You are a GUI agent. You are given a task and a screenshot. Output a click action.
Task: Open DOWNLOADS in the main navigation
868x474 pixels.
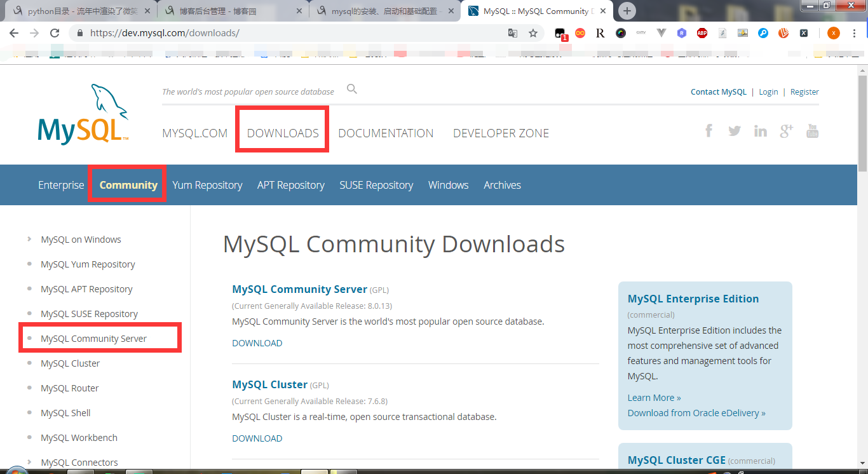point(283,133)
